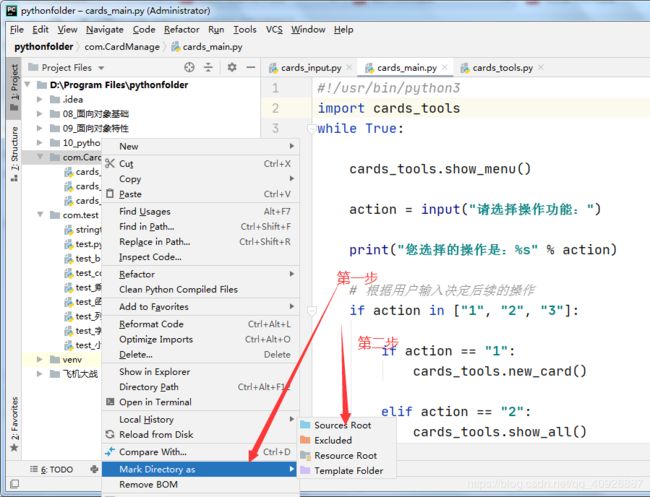Click the Open in Terminal icon
This screenshot has height=497, width=650.
coord(110,402)
